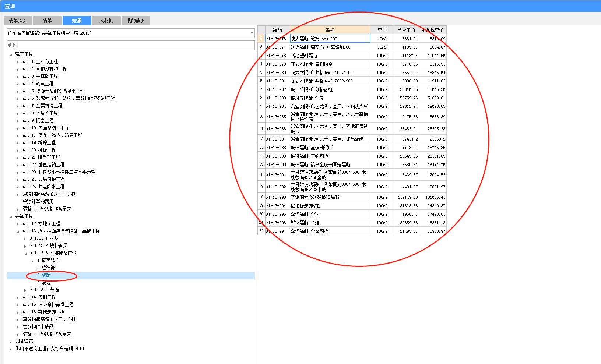The width and height of the screenshot is (601, 364).
Task: Expand the 园林建筑 node arrow
Action: click(10, 342)
